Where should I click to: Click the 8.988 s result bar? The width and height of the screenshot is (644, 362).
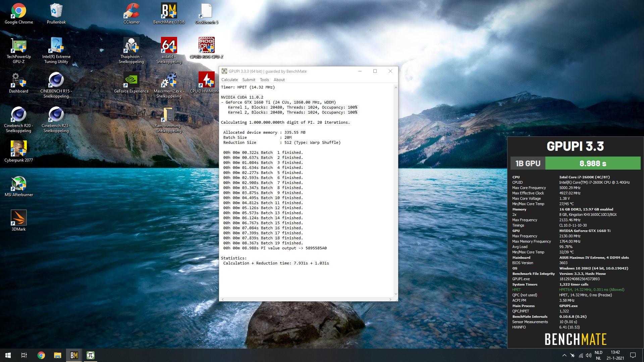tap(593, 163)
